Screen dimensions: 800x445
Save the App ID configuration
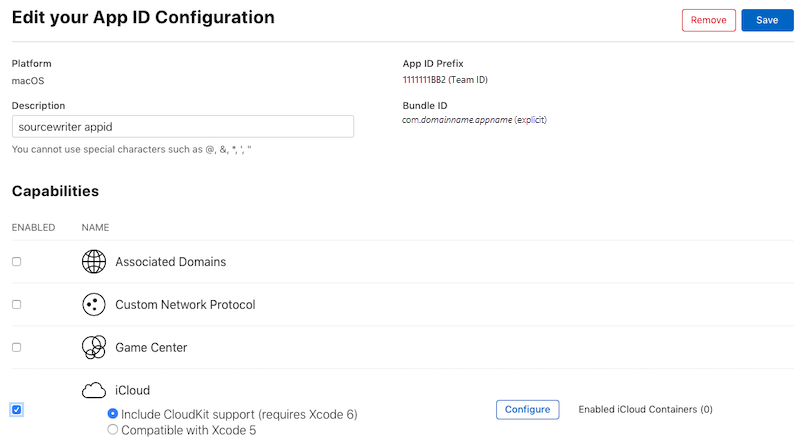coord(767,20)
